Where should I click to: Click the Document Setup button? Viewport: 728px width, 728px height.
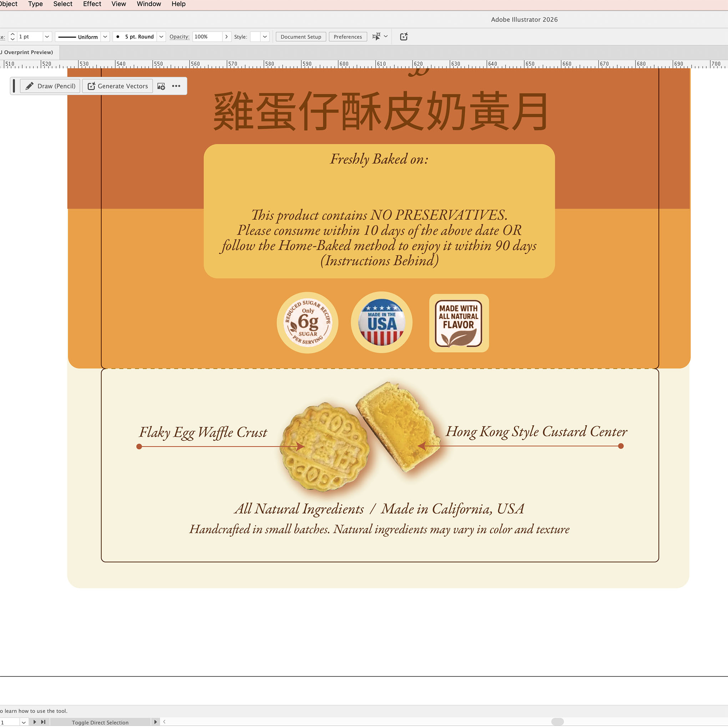click(301, 36)
